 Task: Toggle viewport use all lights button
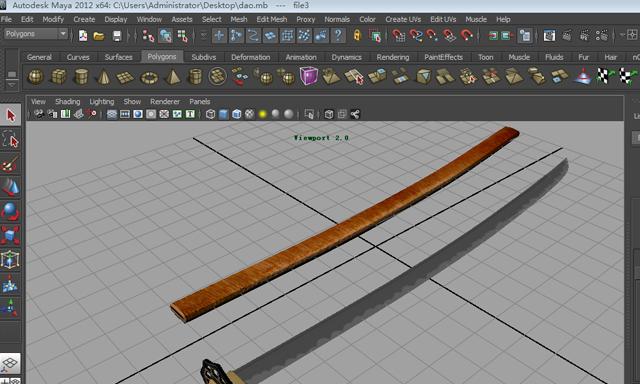(262, 114)
